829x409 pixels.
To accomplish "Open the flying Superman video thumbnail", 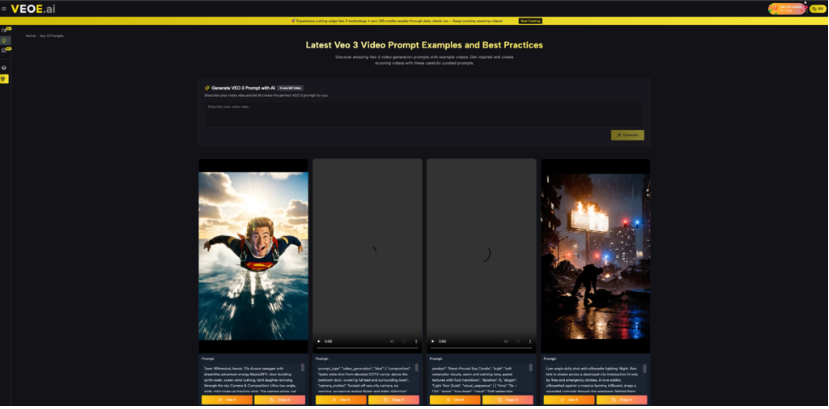I will coord(253,254).
